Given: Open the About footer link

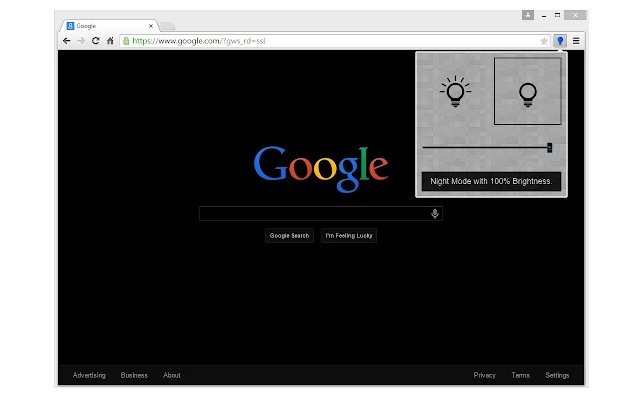Looking at the screenshot, I should tap(172, 375).
